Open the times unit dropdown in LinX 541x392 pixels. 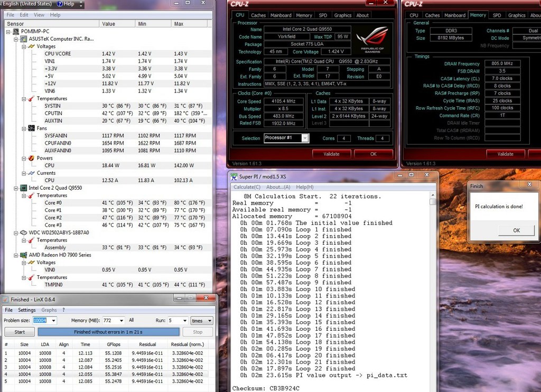(x=209, y=321)
